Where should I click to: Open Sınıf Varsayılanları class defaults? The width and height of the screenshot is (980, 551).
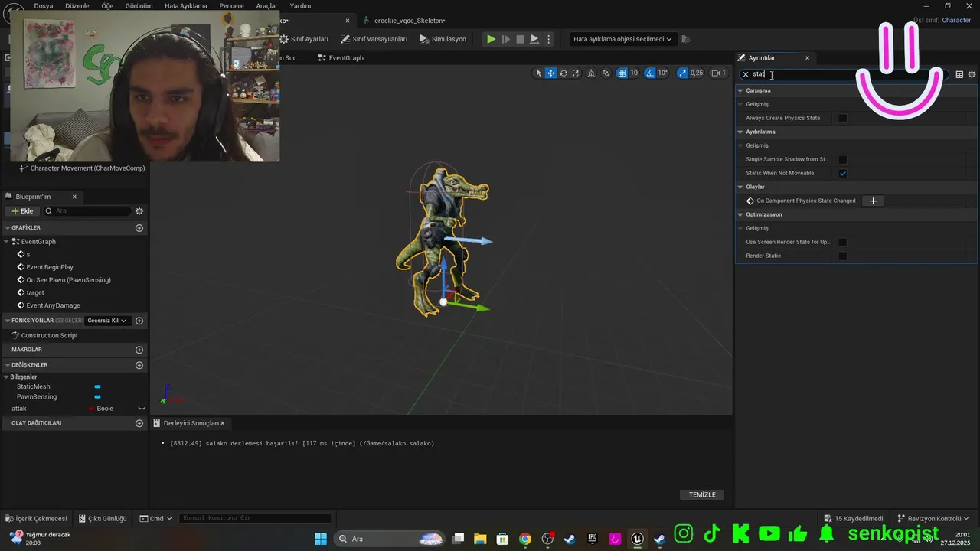click(374, 39)
